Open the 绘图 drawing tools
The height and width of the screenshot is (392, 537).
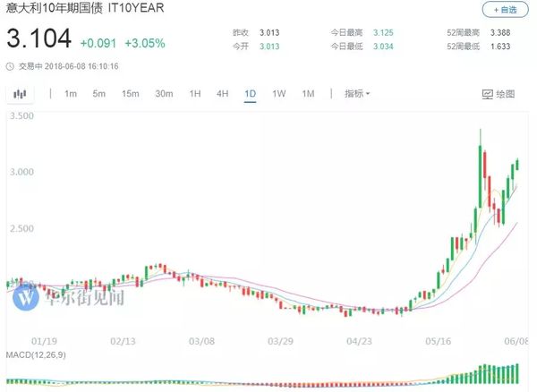click(499, 94)
